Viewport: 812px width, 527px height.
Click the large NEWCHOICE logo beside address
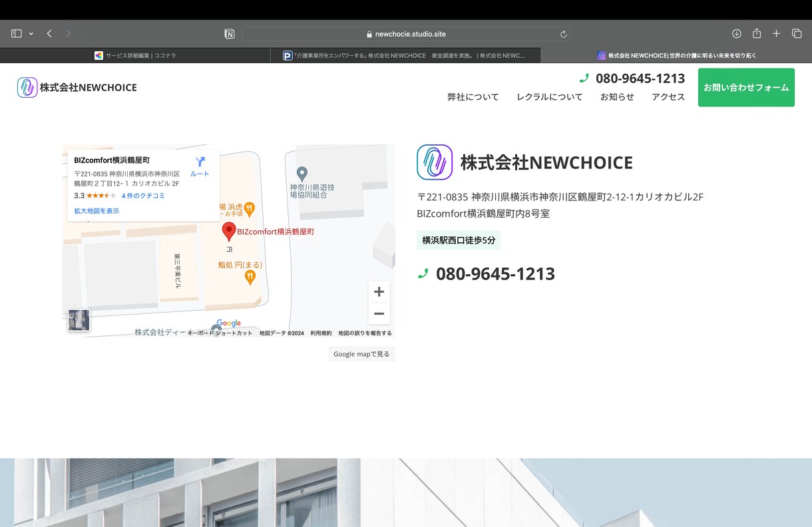435,162
